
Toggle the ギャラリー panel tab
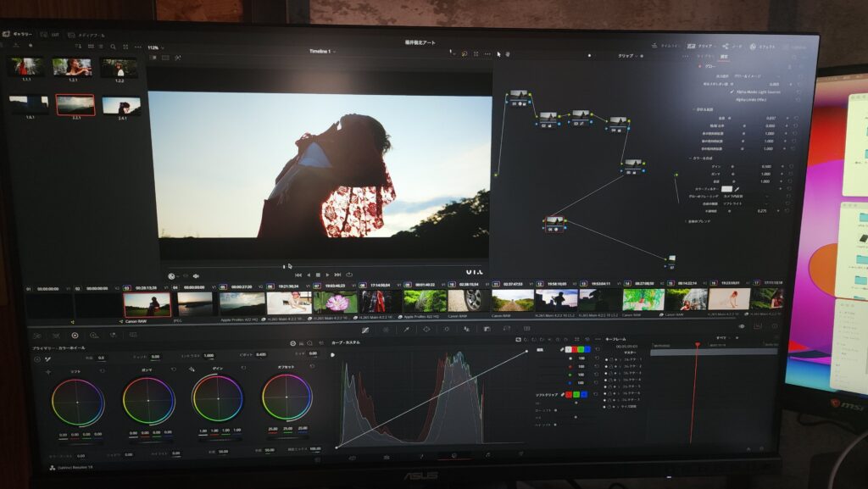(x=17, y=34)
